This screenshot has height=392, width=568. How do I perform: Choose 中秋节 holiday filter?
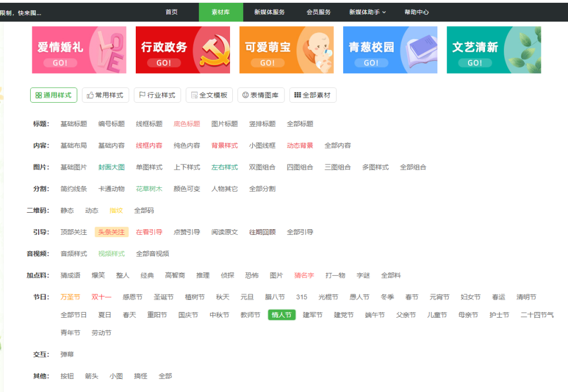coord(219,315)
